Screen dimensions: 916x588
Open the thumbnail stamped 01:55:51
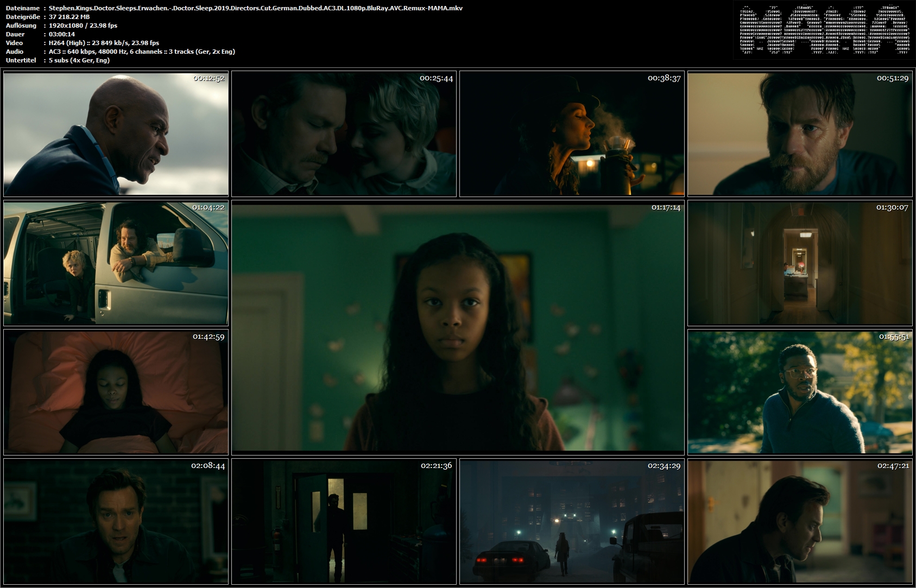[x=800, y=392]
